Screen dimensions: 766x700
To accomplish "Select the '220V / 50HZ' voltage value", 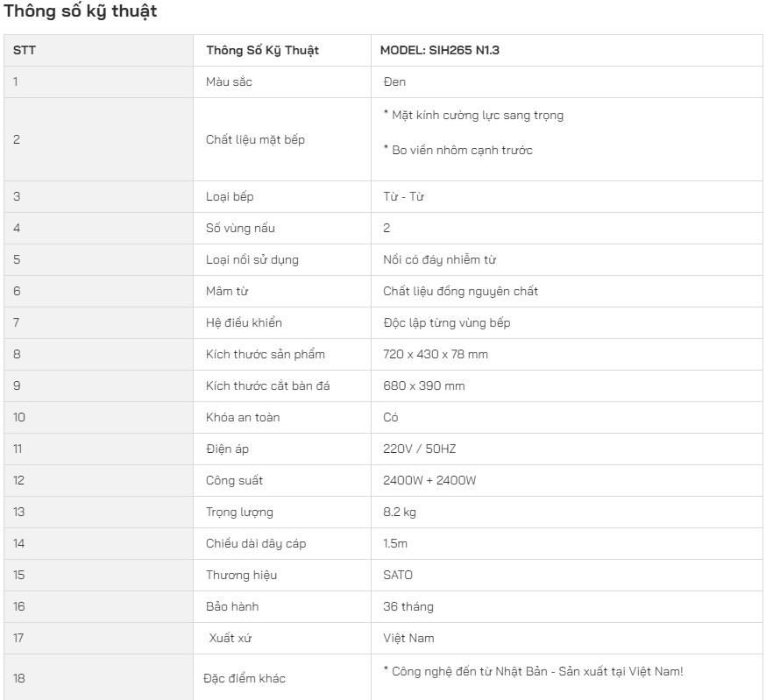I will point(419,449).
